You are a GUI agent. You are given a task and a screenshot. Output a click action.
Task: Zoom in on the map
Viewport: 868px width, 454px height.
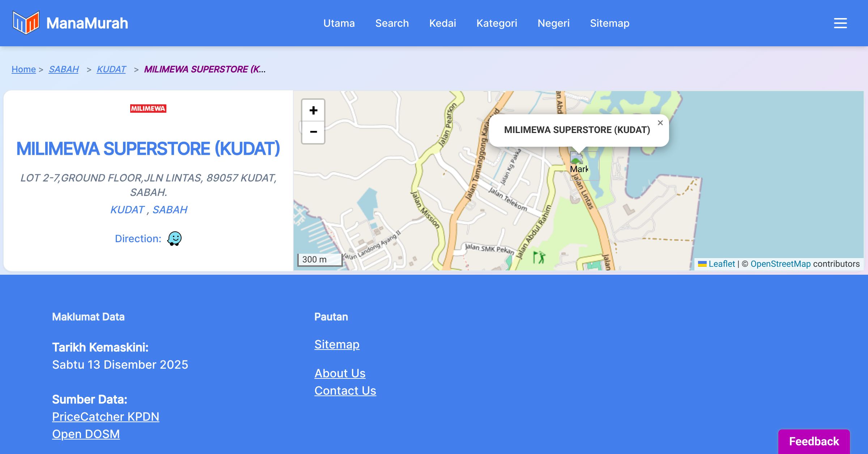[x=313, y=111]
